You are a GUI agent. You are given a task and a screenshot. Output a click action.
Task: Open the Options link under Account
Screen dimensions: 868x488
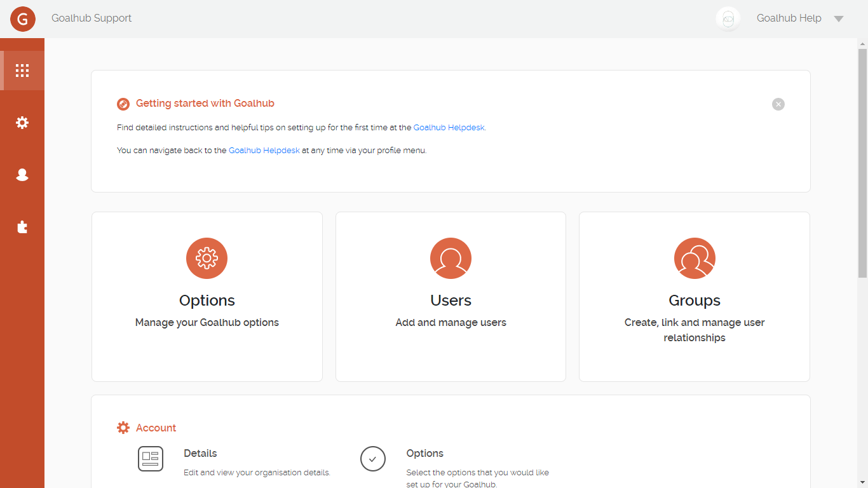[425, 454]
